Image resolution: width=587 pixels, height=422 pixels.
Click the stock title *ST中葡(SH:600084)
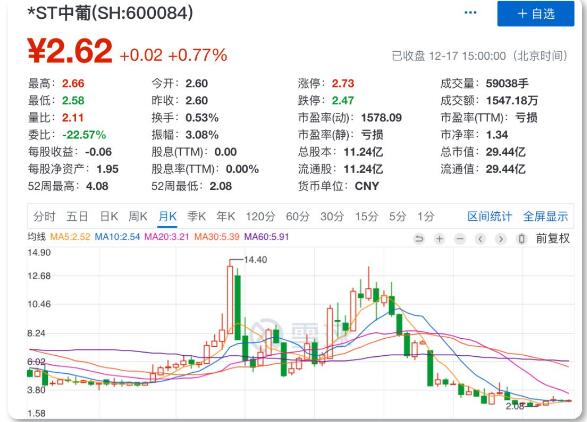point(110,13)
